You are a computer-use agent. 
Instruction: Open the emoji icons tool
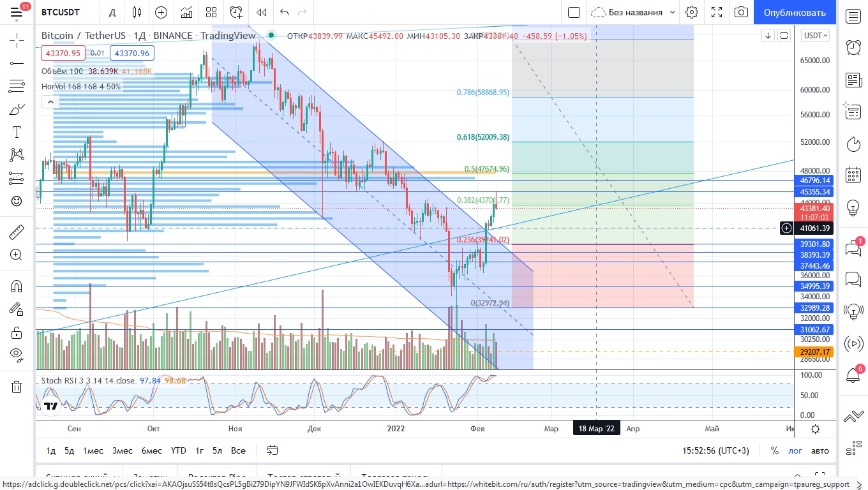pos(17,201)
